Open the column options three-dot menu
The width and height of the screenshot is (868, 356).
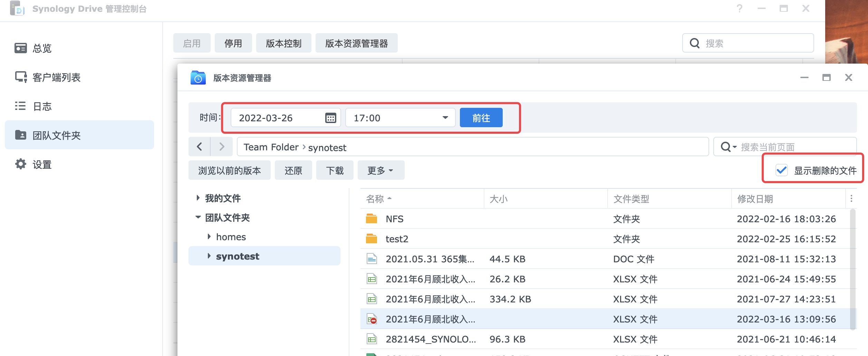click(851, 198)
